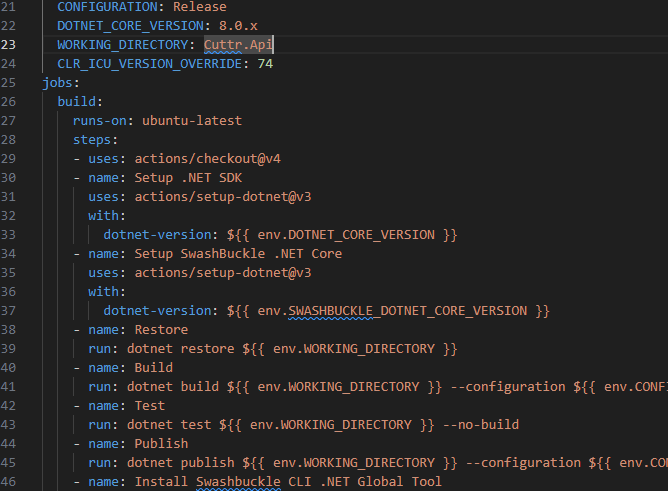This screenshot has width=668, height=491.
Task: Click 'dotnet-version' key on line 33
Action: pyautogui.click(x=157, y=235)
